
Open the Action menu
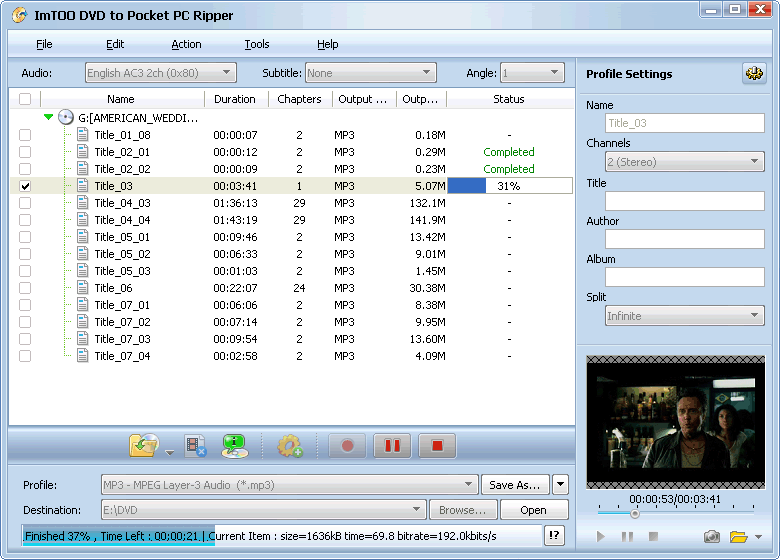[186, 44]
